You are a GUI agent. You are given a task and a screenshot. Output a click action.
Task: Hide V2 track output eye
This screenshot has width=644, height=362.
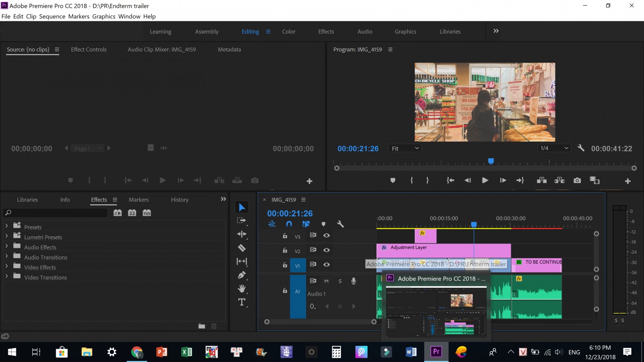tap(326, 250)
